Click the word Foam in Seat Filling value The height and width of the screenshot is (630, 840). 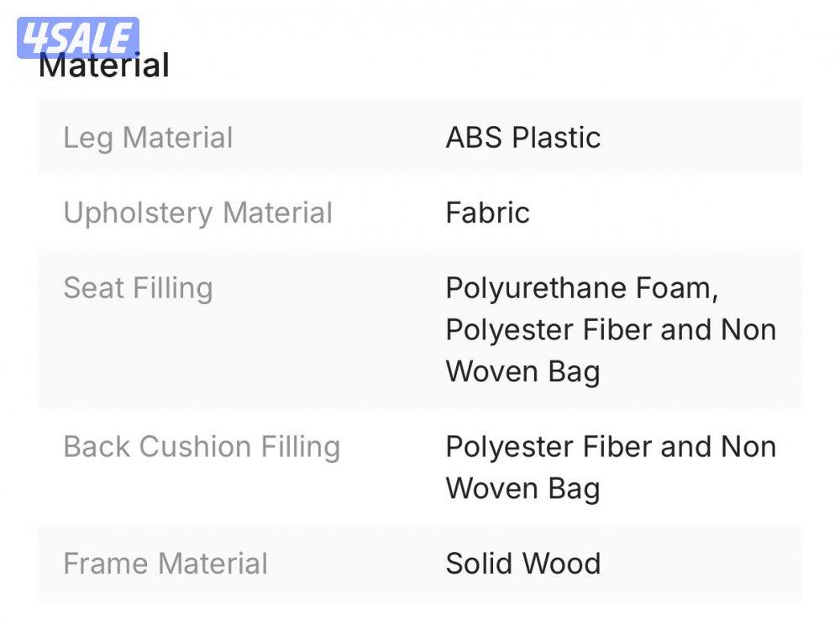coord(676,288)
